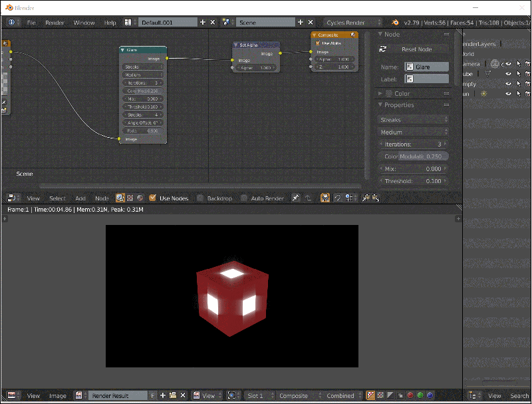Open the Streaks dropdown in Properties
This screenshot has height=404, width=532.
(x=412, y=119)
